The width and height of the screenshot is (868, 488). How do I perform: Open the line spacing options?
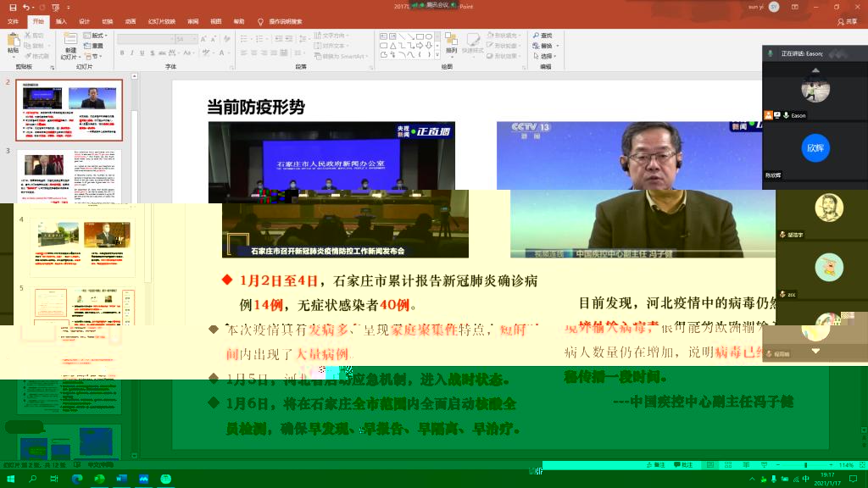click(x=303, y=39)
